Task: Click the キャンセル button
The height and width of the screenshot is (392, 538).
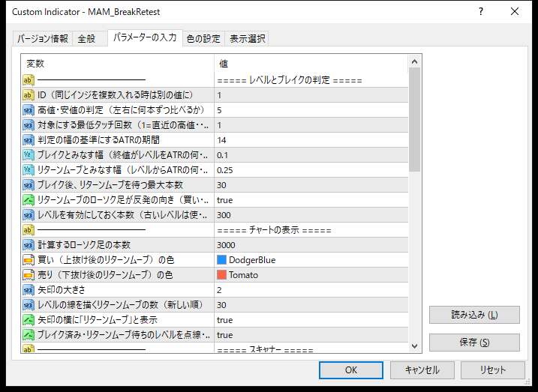Action: pos(422,370)
